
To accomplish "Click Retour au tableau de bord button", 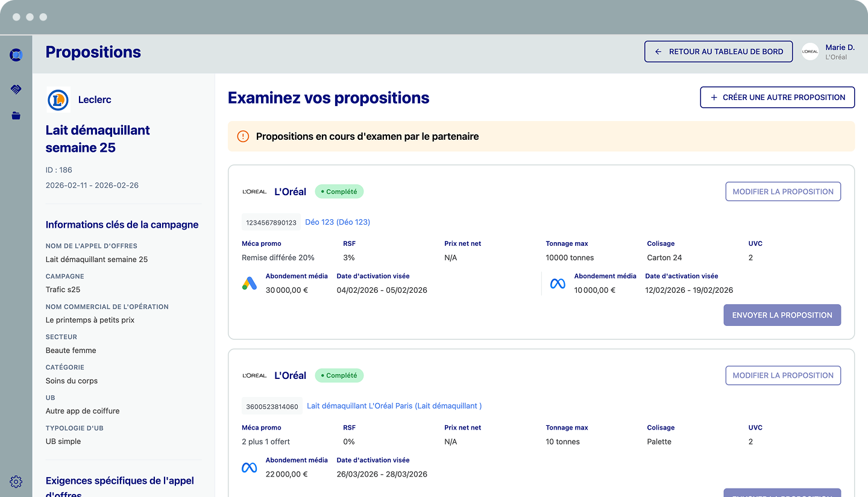I will 719,52.
